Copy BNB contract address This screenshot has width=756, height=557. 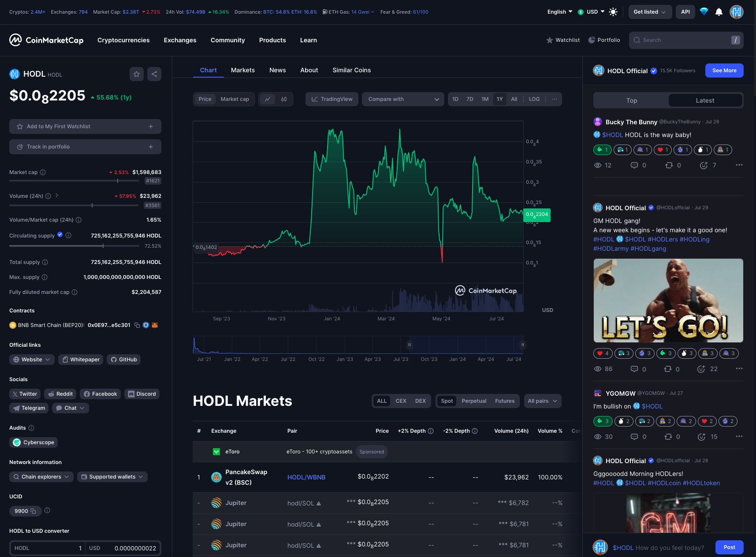click(137, 325)
